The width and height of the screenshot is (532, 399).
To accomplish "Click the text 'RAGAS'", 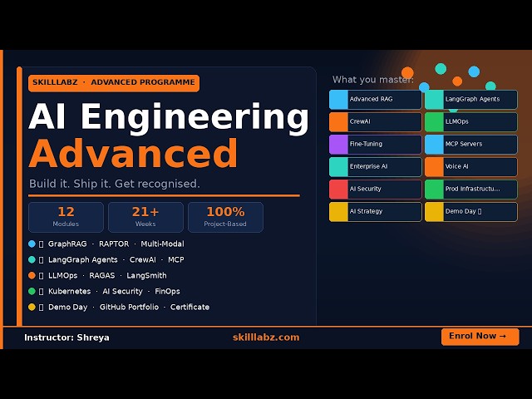I will coord(101,275).
